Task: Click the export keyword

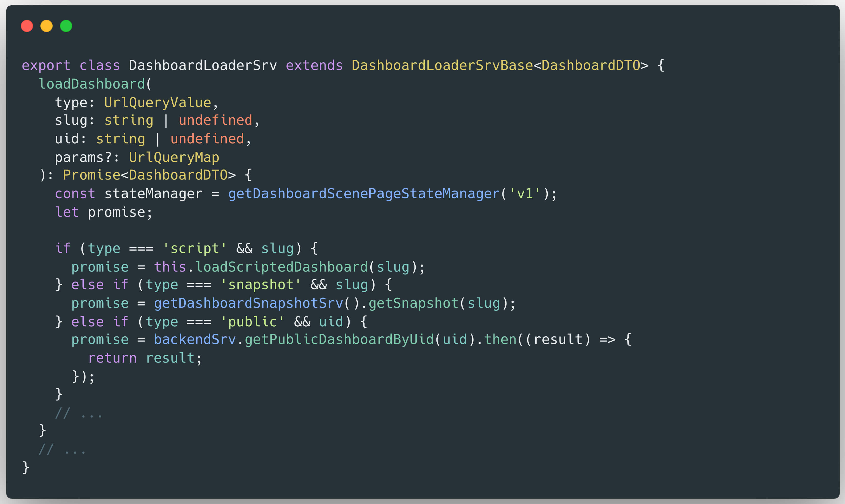Action: point(46,65)
